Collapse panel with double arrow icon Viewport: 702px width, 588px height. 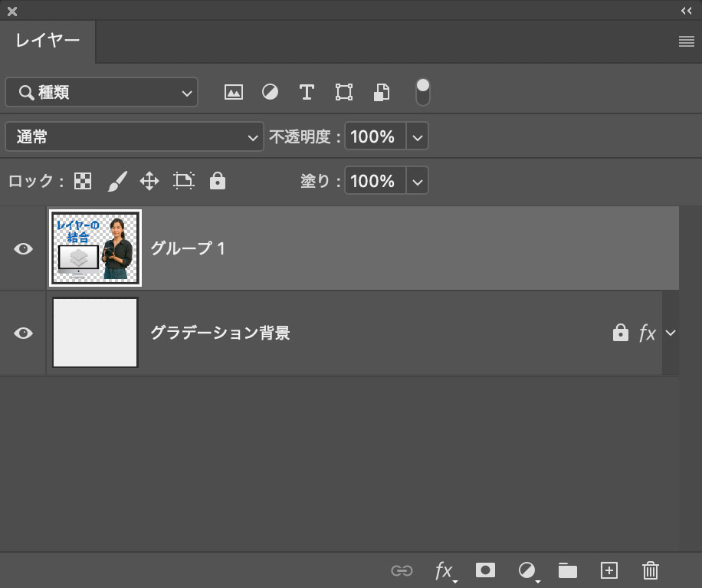click(x=687, y=11)
